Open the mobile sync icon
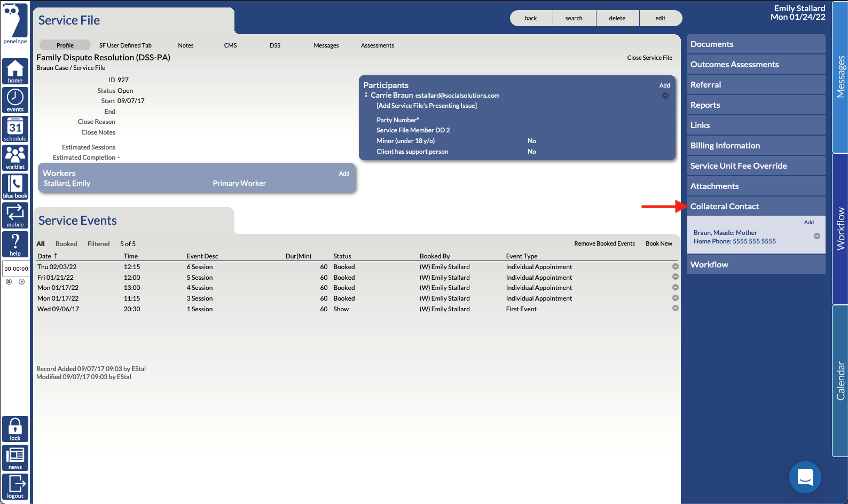This screenshot has width=848, height=504. [15, 215]
